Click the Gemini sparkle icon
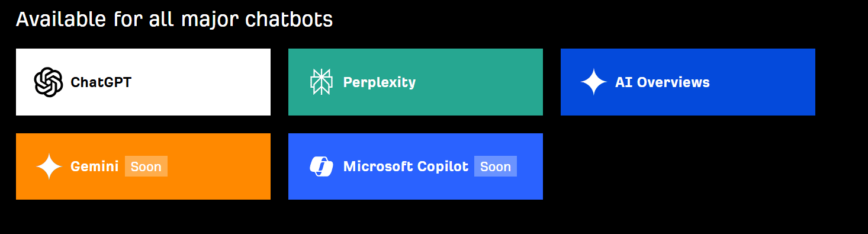This screenshot has height=234, width=868. coord(49,166)
